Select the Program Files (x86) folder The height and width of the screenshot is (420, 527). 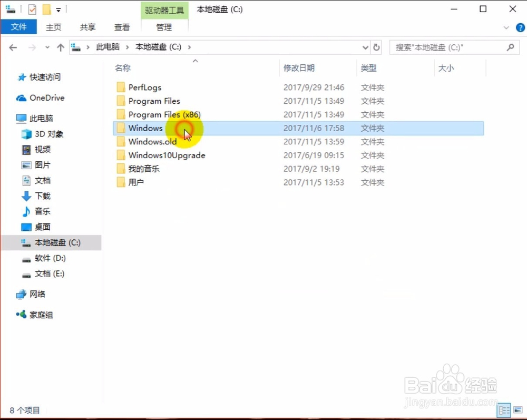[164, 114]
